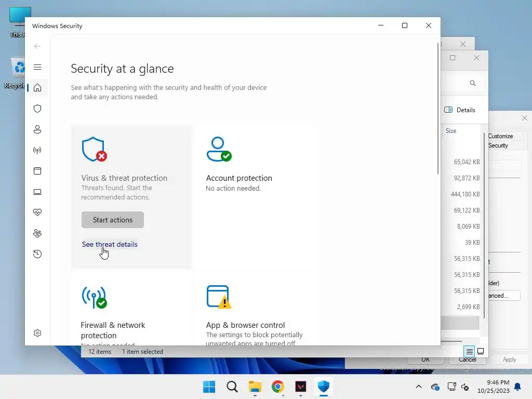This screenshot has width=532, height=399.
Task: Open Protection history clock icon
Action: [37, 254]
